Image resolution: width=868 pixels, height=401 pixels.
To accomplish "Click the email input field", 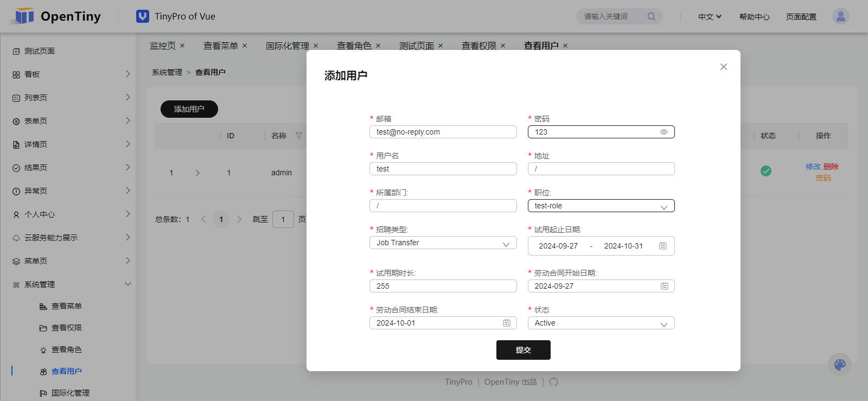I will (443, 132).
